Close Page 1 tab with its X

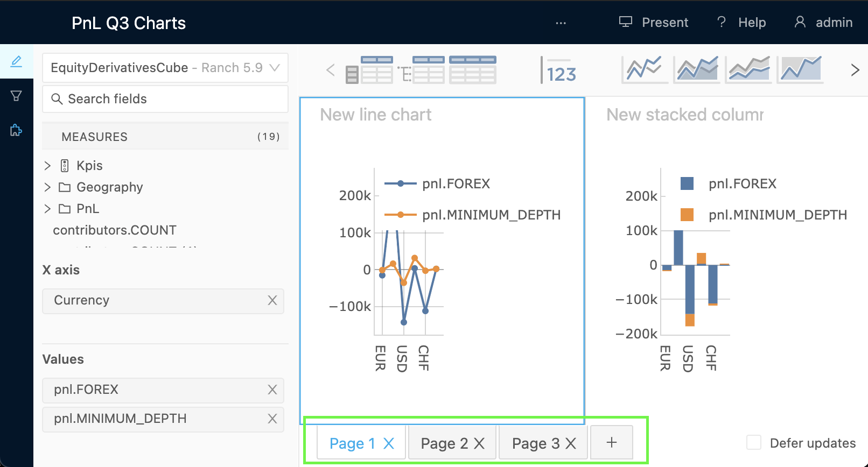coord(389,443)
